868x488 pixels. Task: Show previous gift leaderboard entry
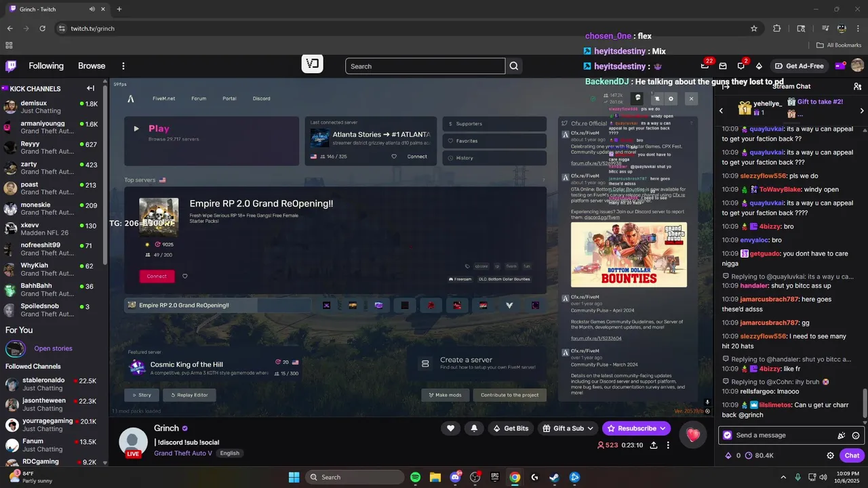click(x=722, y=110)
